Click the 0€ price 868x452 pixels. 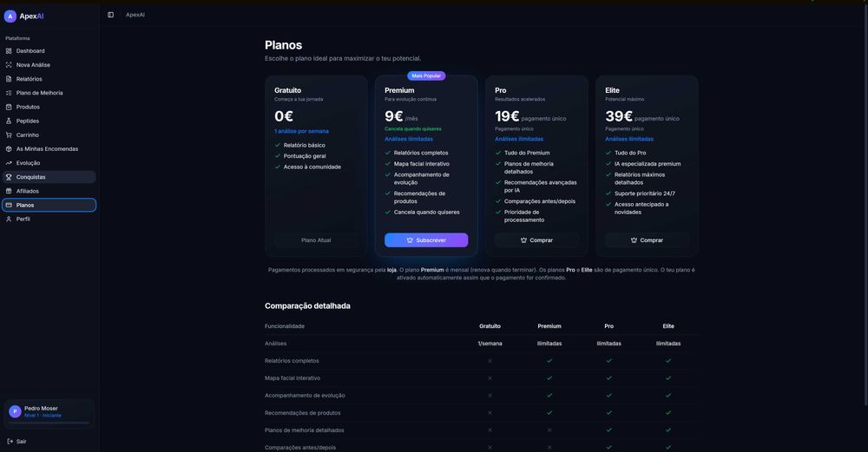coord(284,116)
